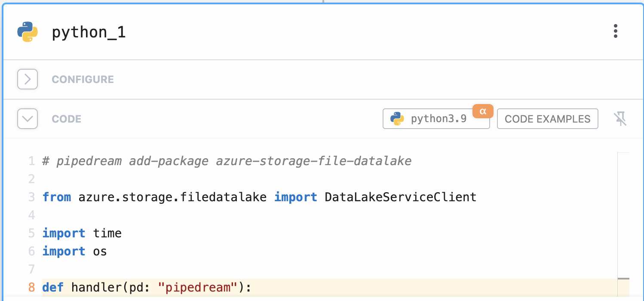The image size is (644, 301).
Task: Toggle the pin icon for code section
Action: [x=620, y=119]
